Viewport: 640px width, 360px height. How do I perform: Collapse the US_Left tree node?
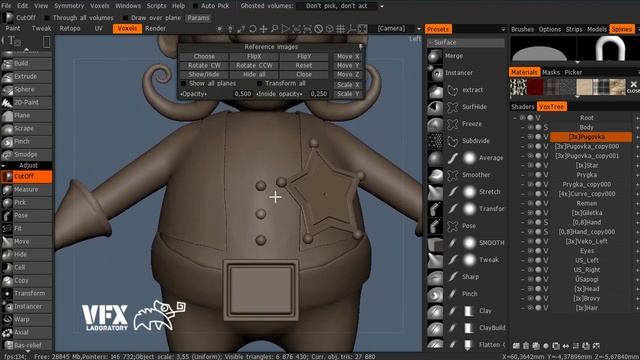tap(523, 260)
